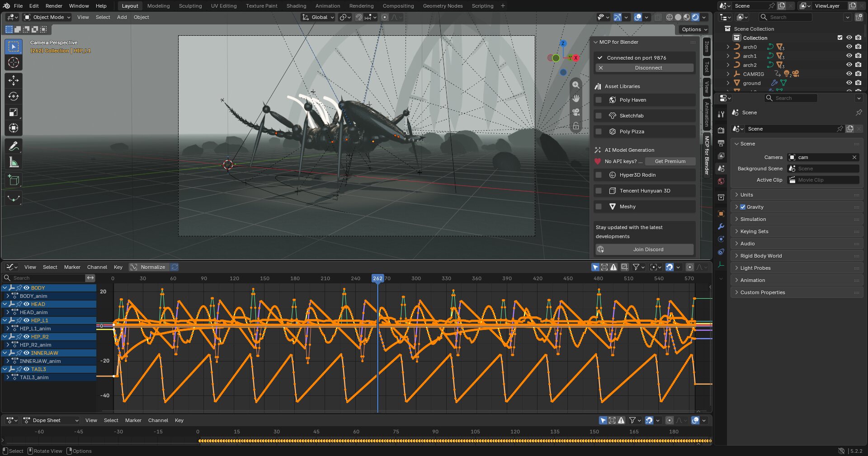
Task: Activate the Move tool
Action: [x=14, y=80]
